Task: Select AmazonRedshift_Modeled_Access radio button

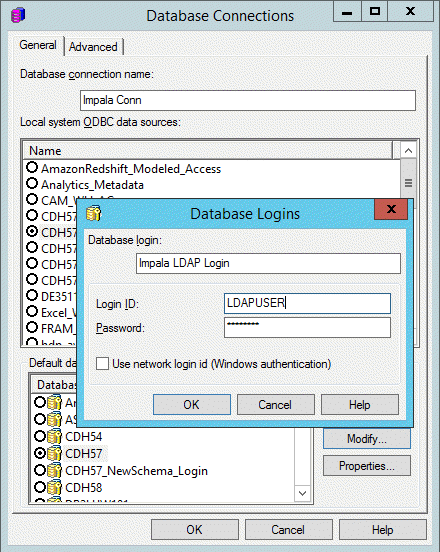Action: [x=32, y=168]
